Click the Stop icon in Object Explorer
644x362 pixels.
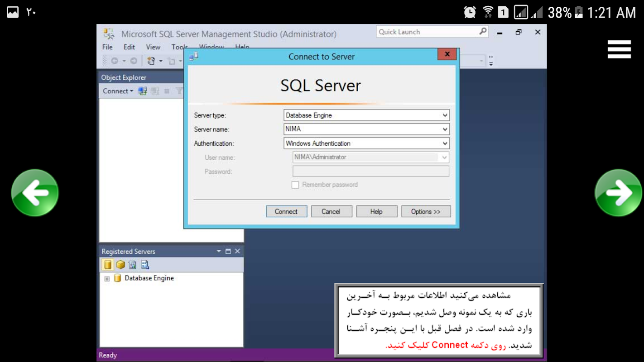(x=167, y=91)
